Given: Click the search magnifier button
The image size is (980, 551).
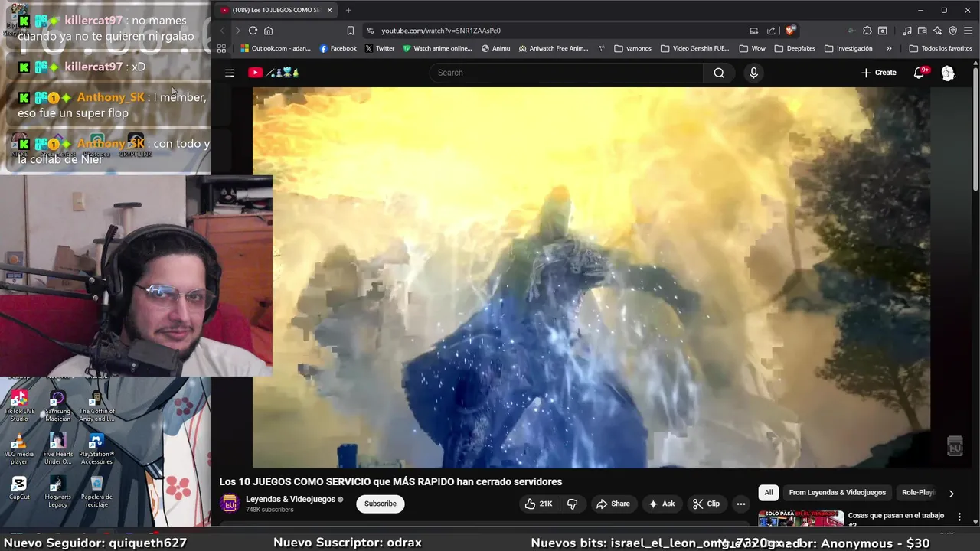Looking at the screenshot, I should pyautogui.click(x=719, y=73).
